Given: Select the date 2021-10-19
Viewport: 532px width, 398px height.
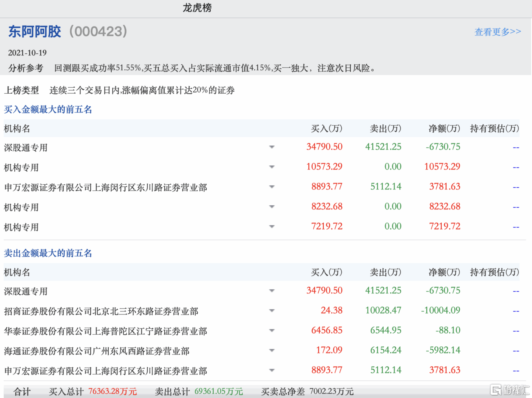Looking at the screenshot, I should coord(27,53).
